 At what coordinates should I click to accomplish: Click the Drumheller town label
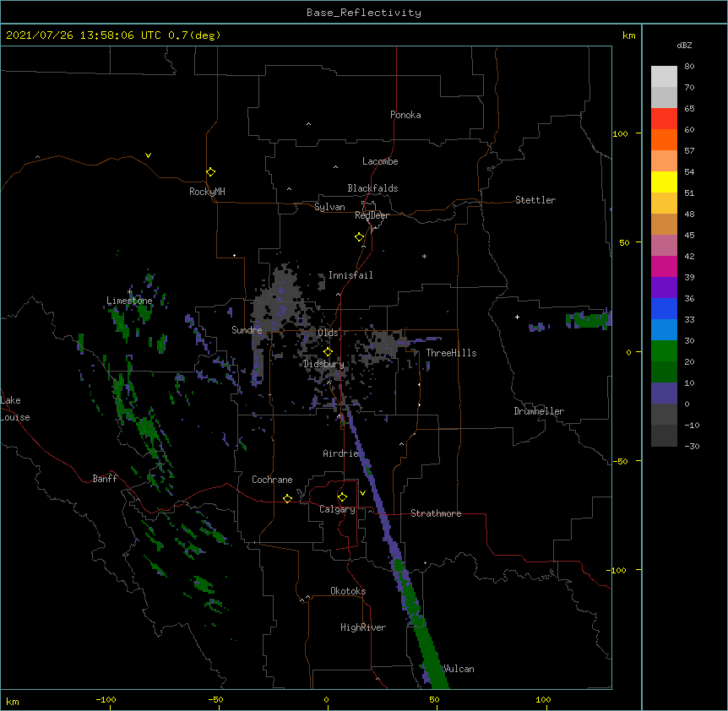(x=539, y=411)
